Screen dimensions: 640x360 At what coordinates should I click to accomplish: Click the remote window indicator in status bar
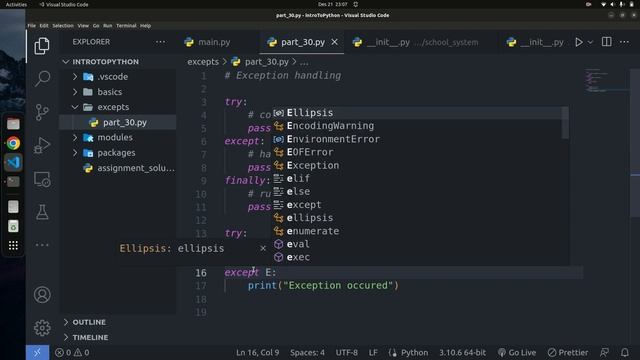tap(37, 352)
